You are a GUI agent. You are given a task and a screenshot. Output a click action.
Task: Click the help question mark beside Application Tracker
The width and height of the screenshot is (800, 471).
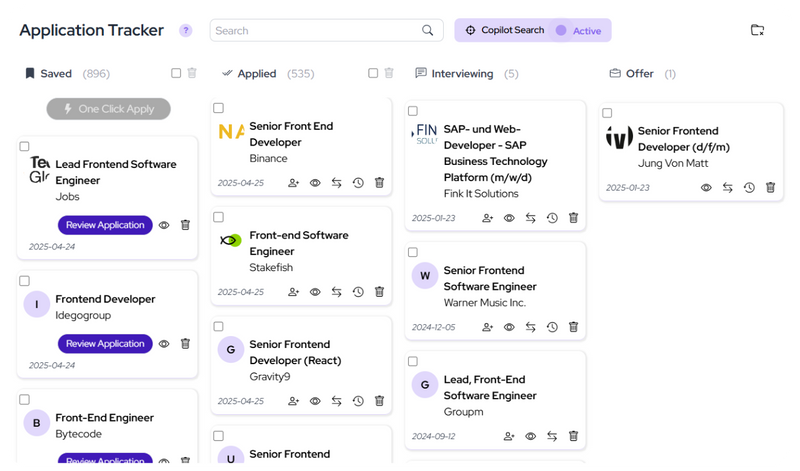click(x=186, y=31)
